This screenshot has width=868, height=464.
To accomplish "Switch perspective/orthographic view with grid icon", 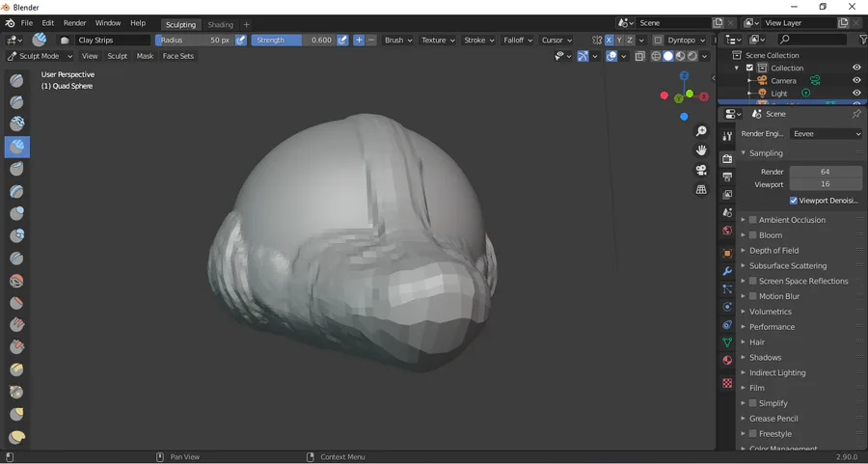I will click(x=701, y=189).
